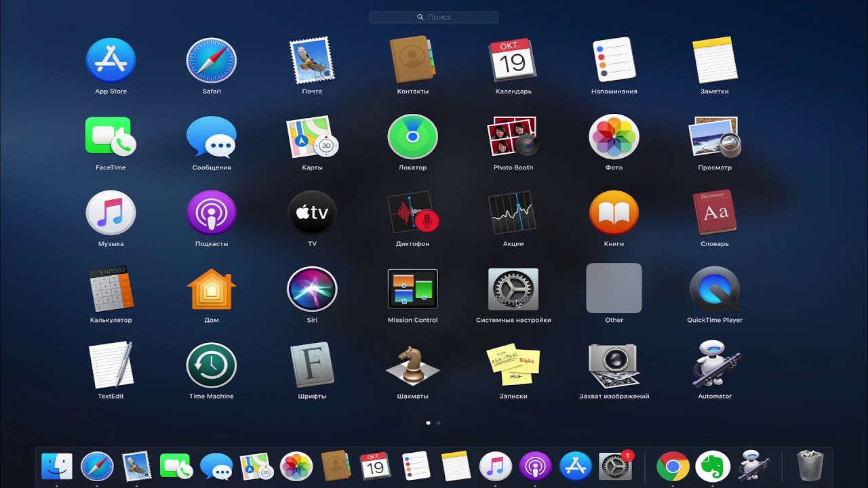
Task: Open the Словарь dictionary app
Action: tap(715, 213)
